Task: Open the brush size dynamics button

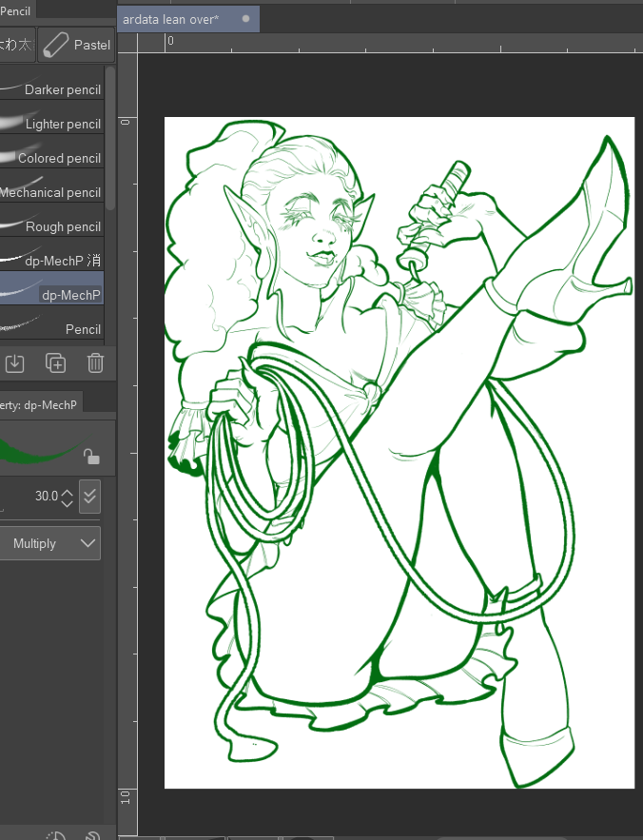Action: click(x=89, y=497)
